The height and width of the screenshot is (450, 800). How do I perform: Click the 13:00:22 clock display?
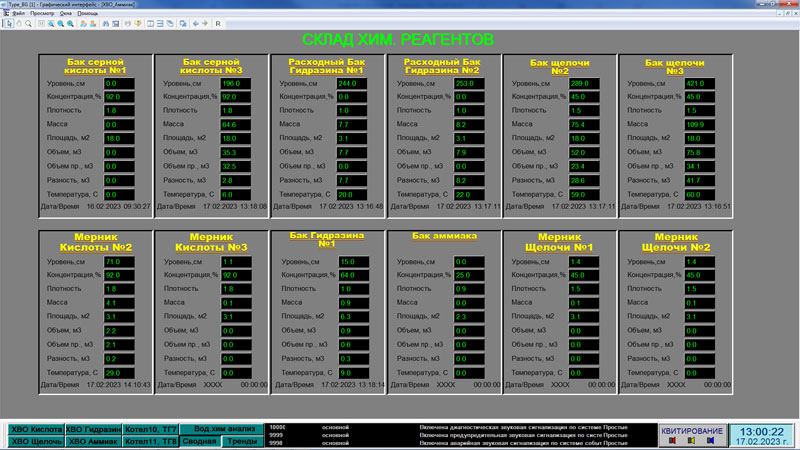point(761,432)
